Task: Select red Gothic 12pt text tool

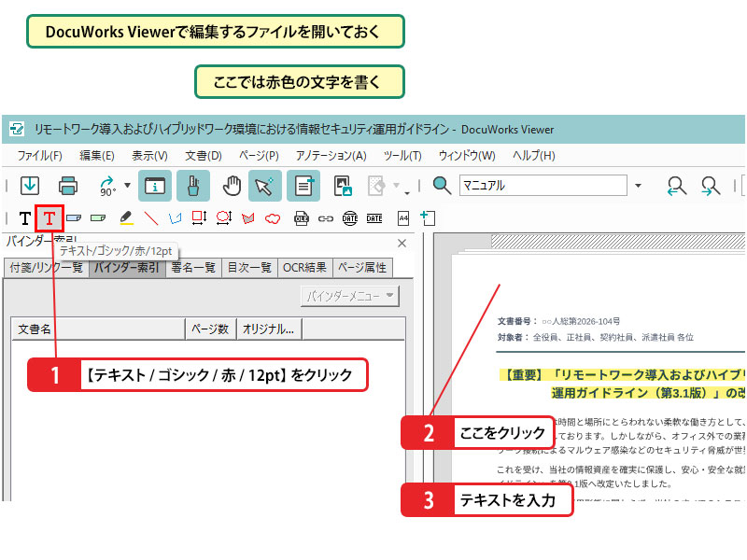Action: (49, 218)
